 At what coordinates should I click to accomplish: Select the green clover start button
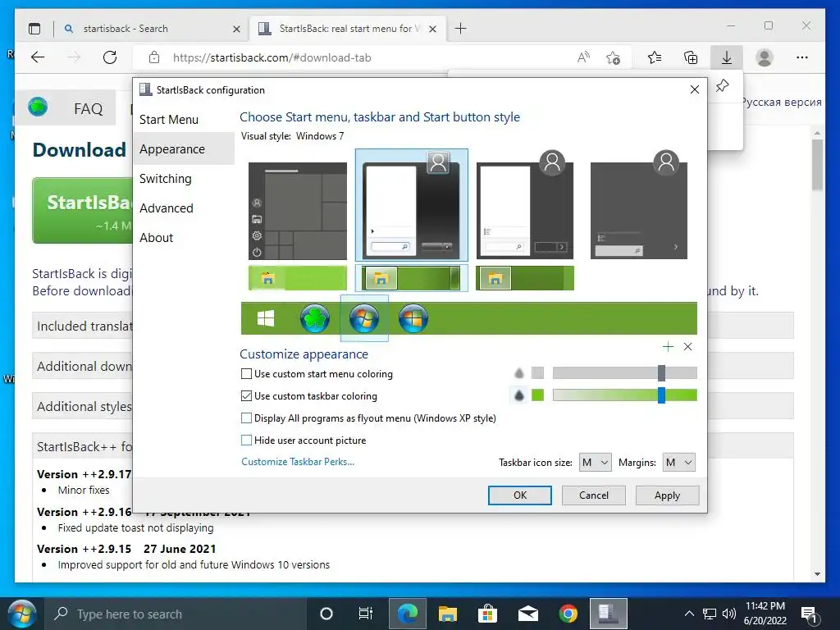pos(315,318)
